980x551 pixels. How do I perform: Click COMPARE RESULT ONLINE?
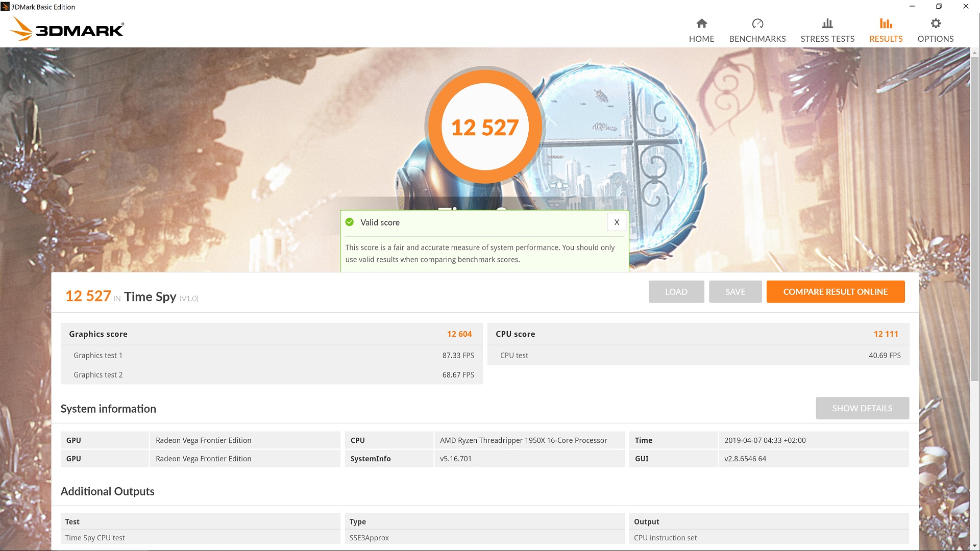click(836, 292)
